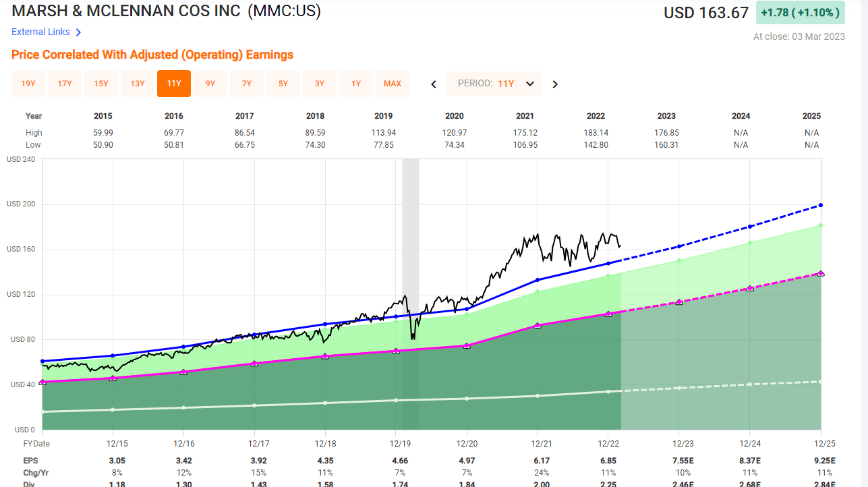Click the EPS value 6.85
The width and height of the screenshot is (868, 487).
(x=608, y=459)
